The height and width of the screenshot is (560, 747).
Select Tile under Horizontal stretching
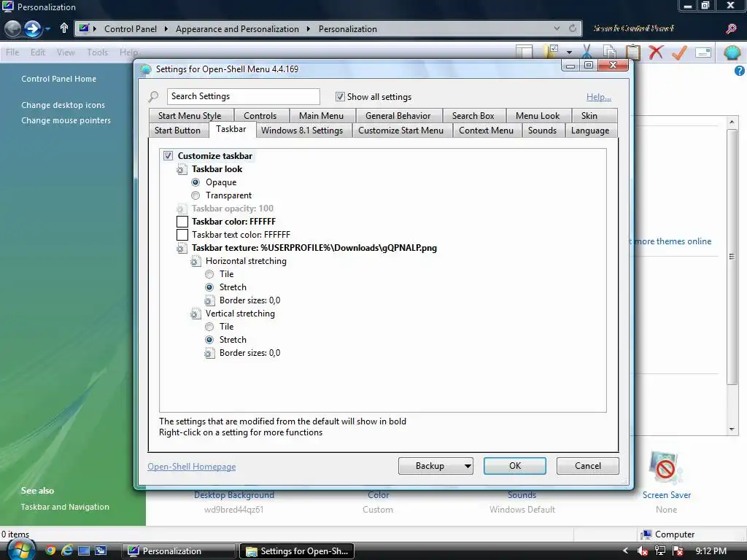[x=209, y=274]
